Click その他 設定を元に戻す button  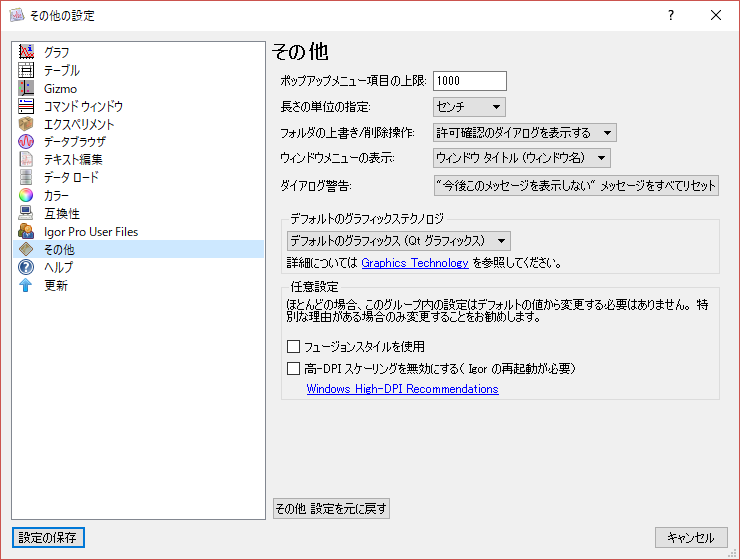331,508
